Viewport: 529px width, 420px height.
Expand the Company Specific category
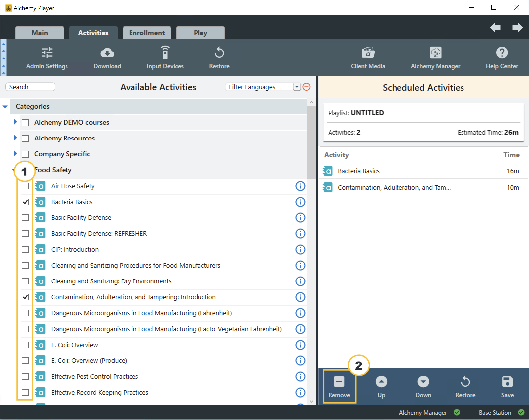coord(16,154)
